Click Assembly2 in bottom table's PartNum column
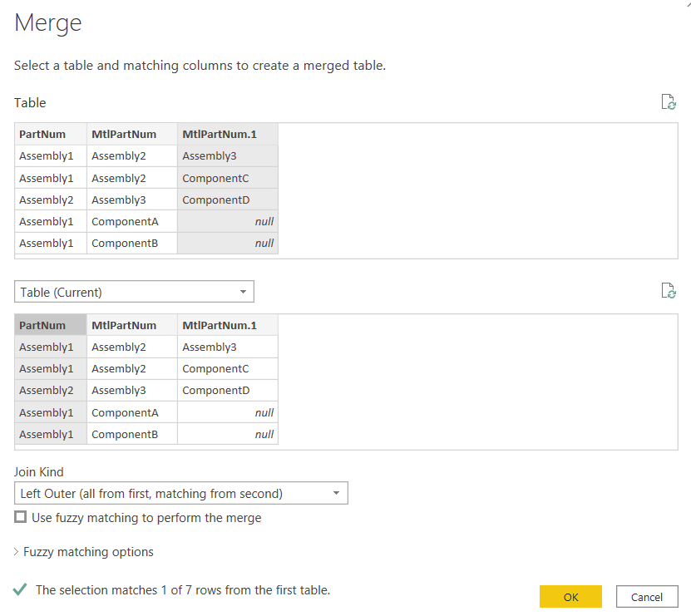Viewport: 691px width, 616px height. (x=51, y=390)
